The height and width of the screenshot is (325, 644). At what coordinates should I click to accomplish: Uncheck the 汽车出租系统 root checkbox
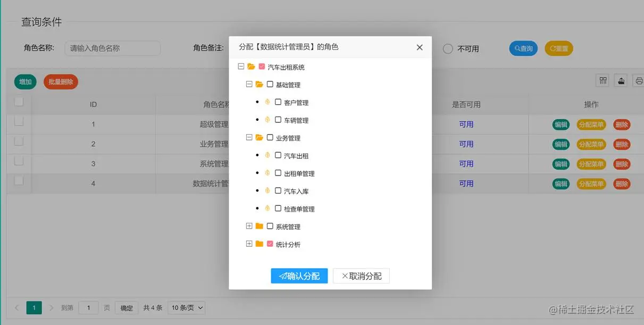[262, 66]
